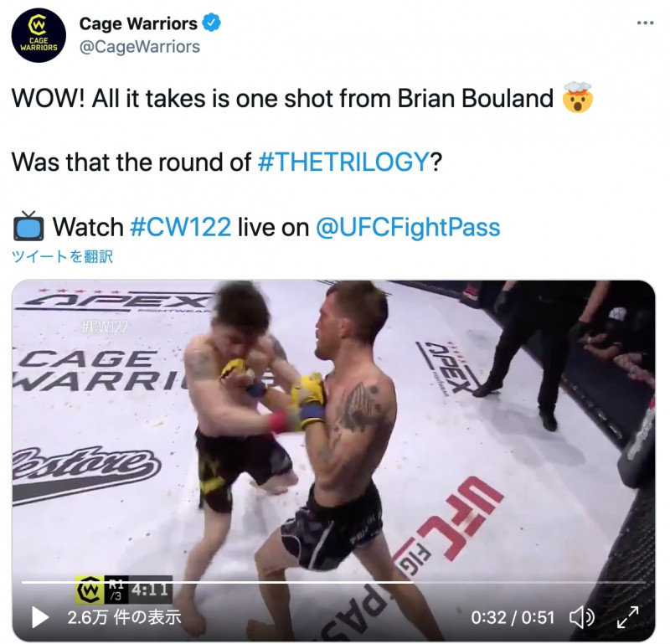This screenshot has width=670, height=644.
Task: Seek on the video progress bar
Action: point(333,582)
